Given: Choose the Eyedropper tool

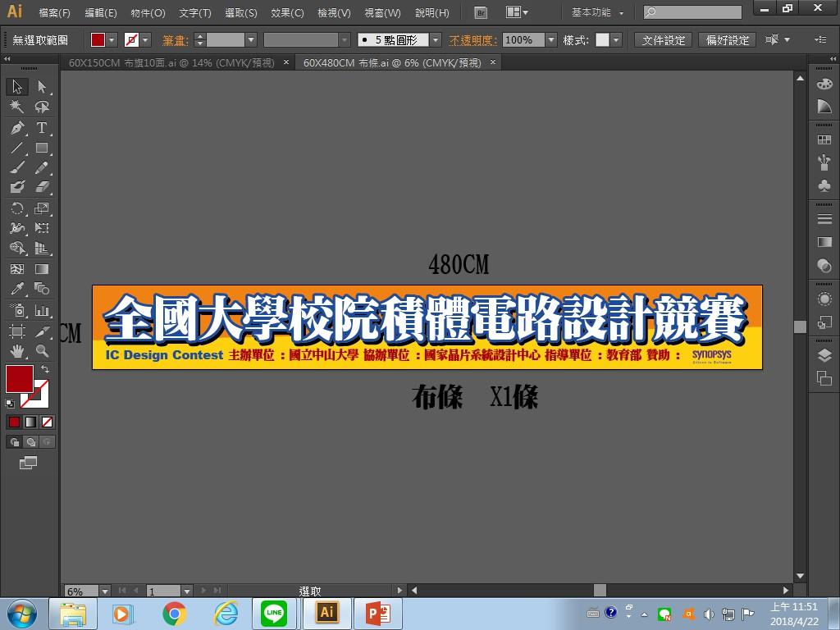Looking at the screenshot, I should tap(17, 289).
